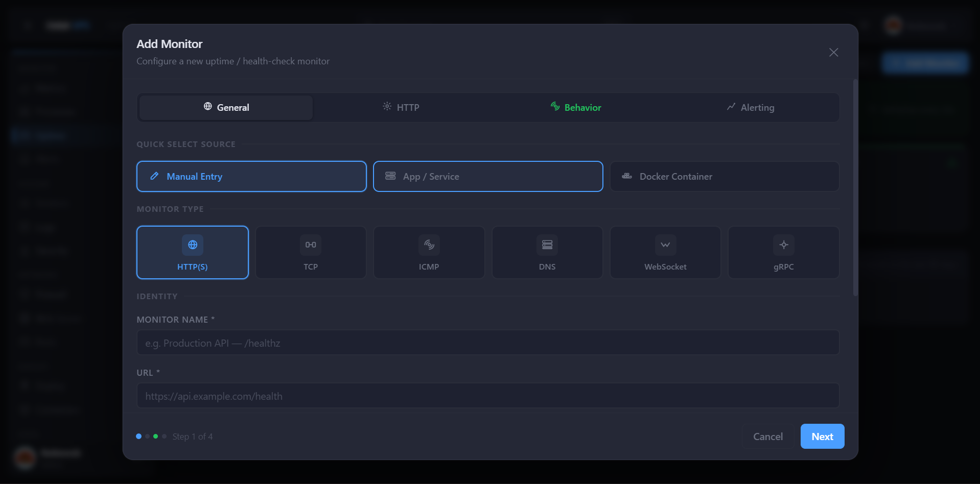Choose WebSocket monitor type
This screenshot has height=484, width=980.
pos(665,252)
